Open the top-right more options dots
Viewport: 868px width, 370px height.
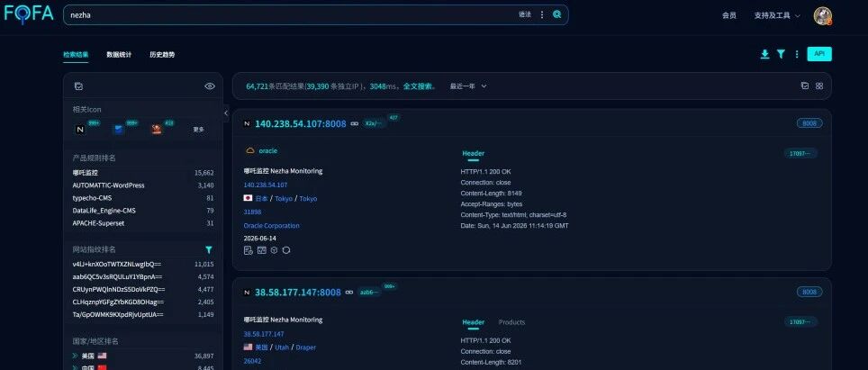(x=797, y=54)
